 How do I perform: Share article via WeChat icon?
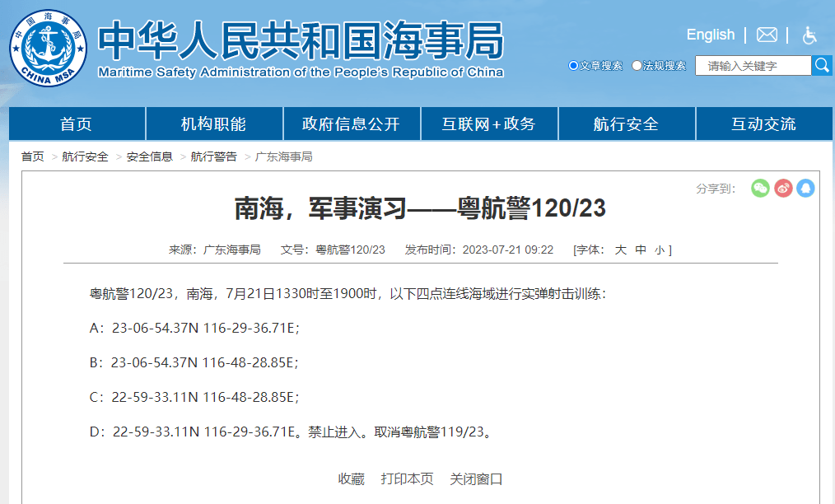tap(760, 188)
